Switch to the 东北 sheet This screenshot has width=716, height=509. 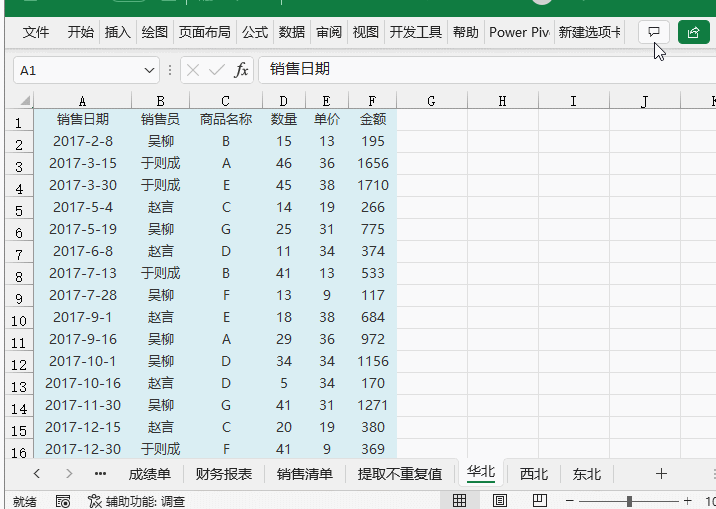tap(587, 474)
